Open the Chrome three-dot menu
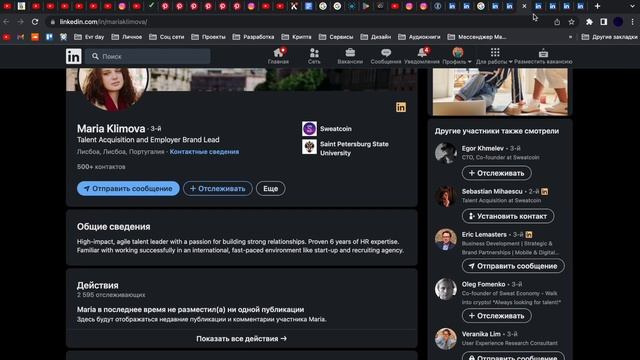 pyautogui.click(x=633, y=22)
